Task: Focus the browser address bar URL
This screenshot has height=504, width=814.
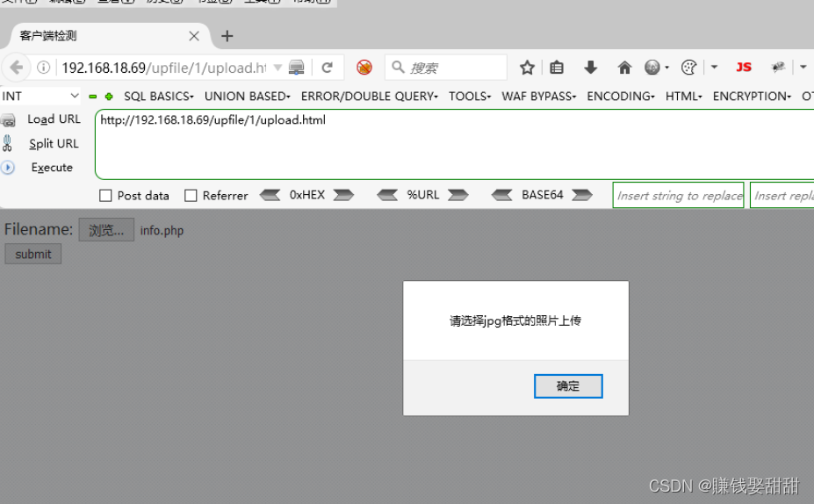Action: [x=164, y=68]
